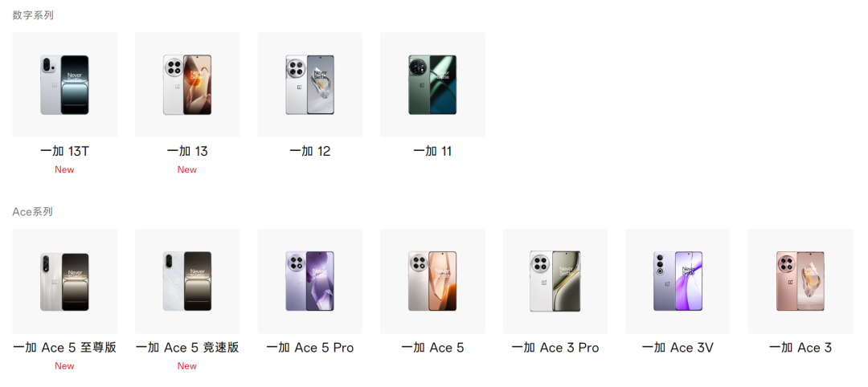Click the 一加 Ace 5 phone thumbnail
This screenshot has width=868, height=387.
pyautogui.click(x=432, y=281)
